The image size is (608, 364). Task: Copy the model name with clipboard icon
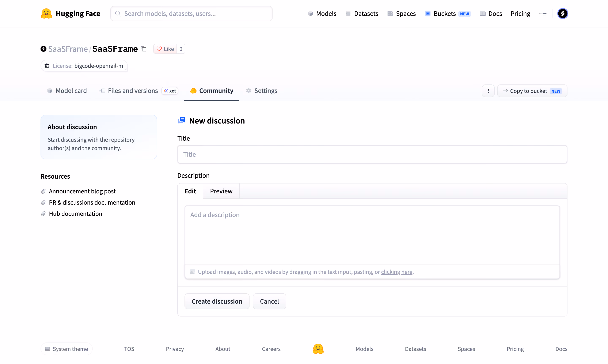(x=144, y=49)
